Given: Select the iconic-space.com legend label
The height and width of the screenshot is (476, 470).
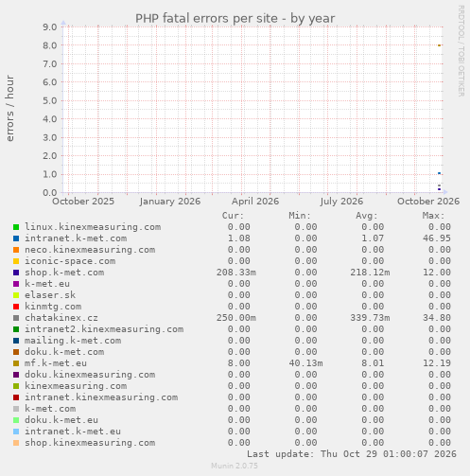Looking at the screenshot, I should (70, 261).
